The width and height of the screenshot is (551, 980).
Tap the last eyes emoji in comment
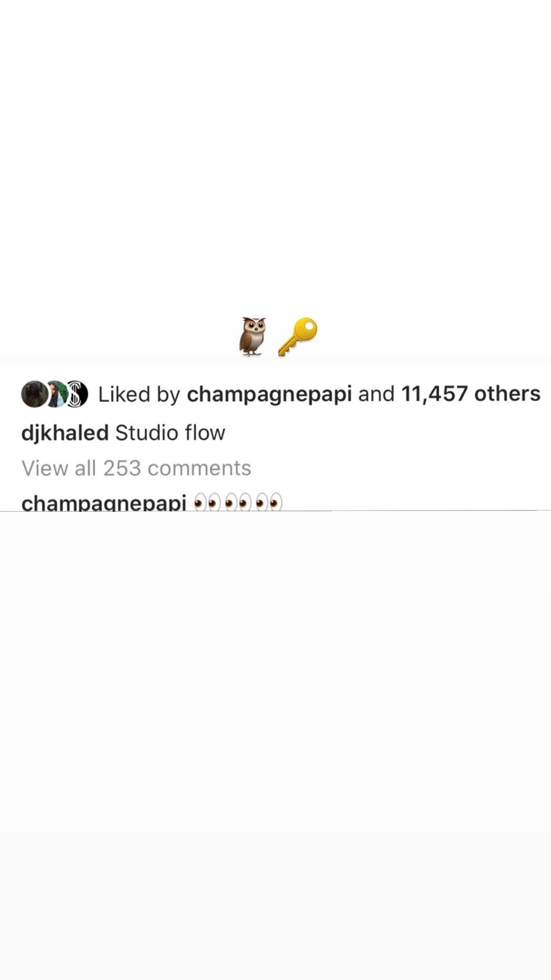[x=269, y=503]
